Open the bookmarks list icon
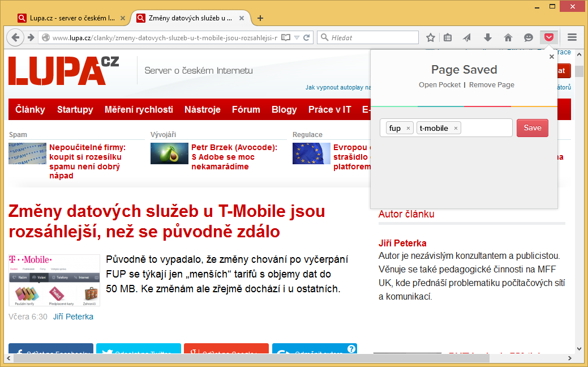This screenshot has height=367, width=588. tap(448, 37)
